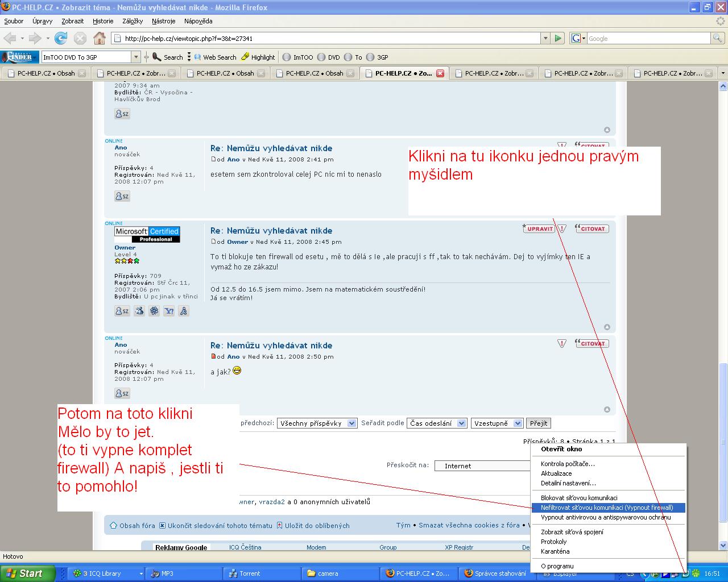The width and height of the screenshot is (728, 582).
Task: Close the active PC-HELP.CZ tab with red X
Action: point(440,73)
